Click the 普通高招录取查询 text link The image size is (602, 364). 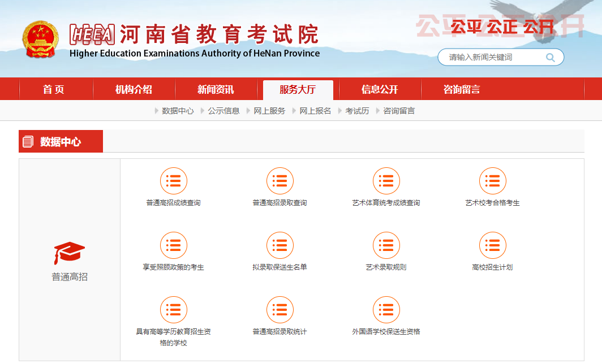[280, 202]
